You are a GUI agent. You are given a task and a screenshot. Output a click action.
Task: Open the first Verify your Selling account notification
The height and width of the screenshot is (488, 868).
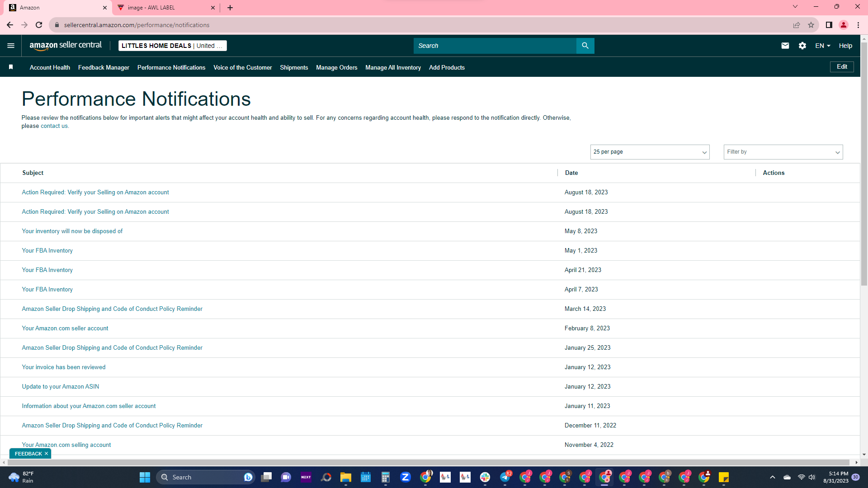click(95, 192)
